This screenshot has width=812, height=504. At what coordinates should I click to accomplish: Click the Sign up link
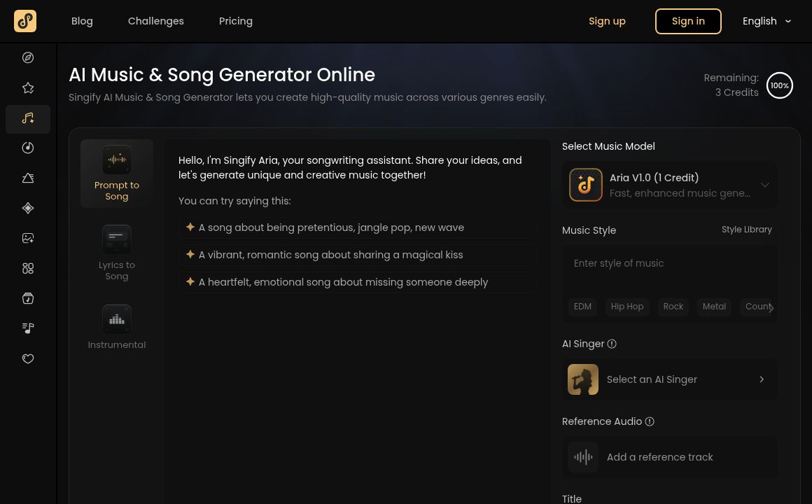pyautogui.click(x=607, y=21)
